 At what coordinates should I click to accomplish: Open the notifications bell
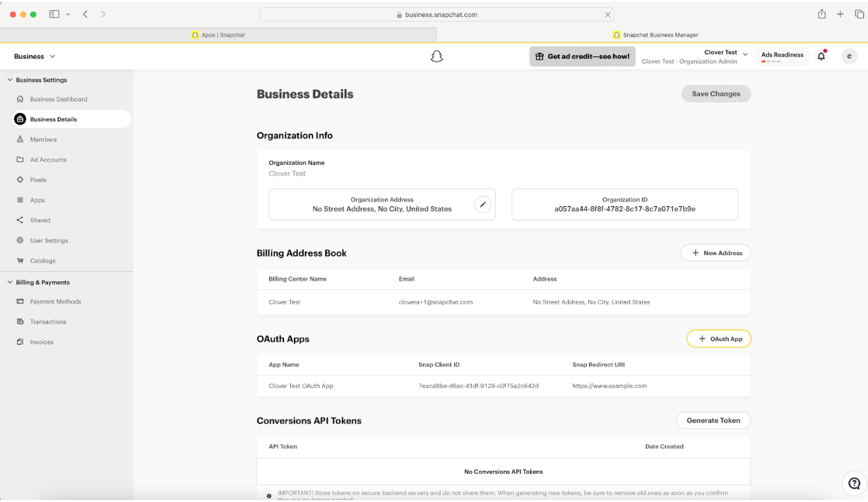821,56
